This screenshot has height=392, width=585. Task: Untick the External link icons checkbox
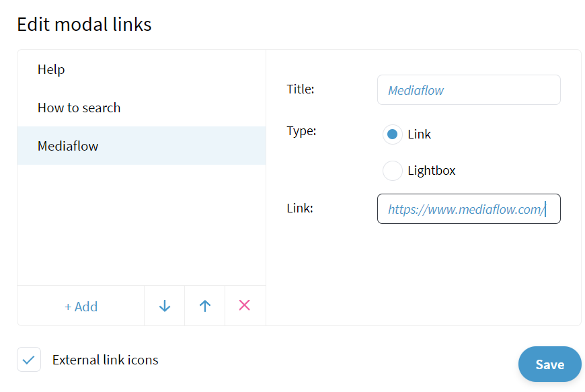(x=29, y=360)
